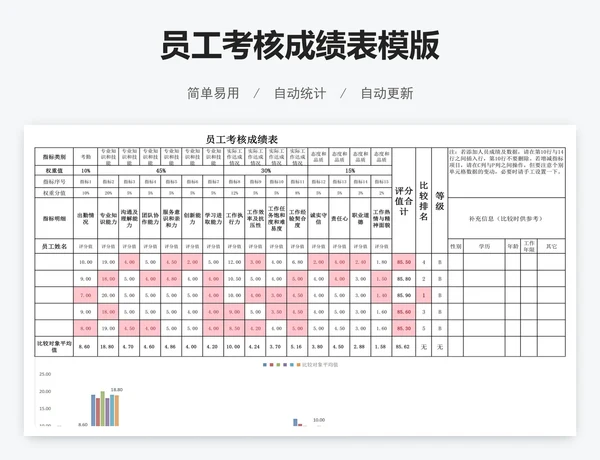Click the average total cell '85.62'
Viewport: 600px width, 460px height.
pyautogui.click(x=404, y=347)
